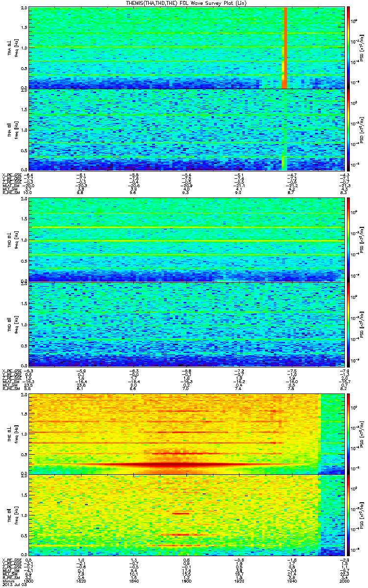Screen dimensions: 368x588
Task: Click the PSD color bar beside THD BL
Action: 348,240
